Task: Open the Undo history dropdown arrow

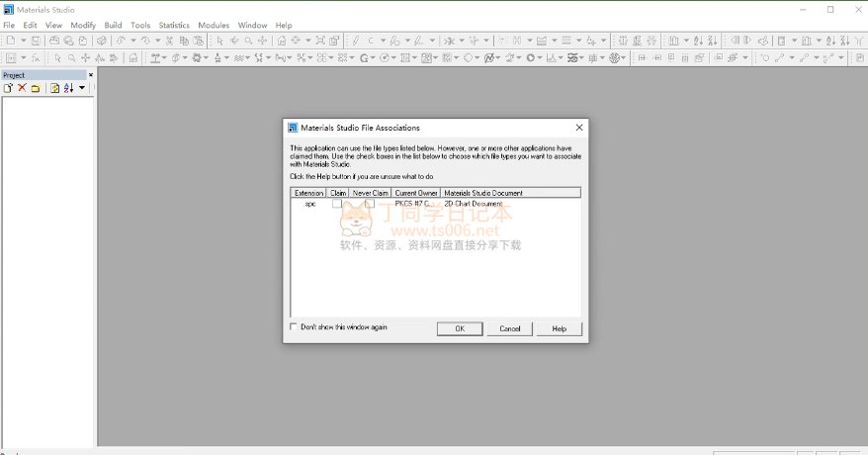Action: [x=131, y=41]
